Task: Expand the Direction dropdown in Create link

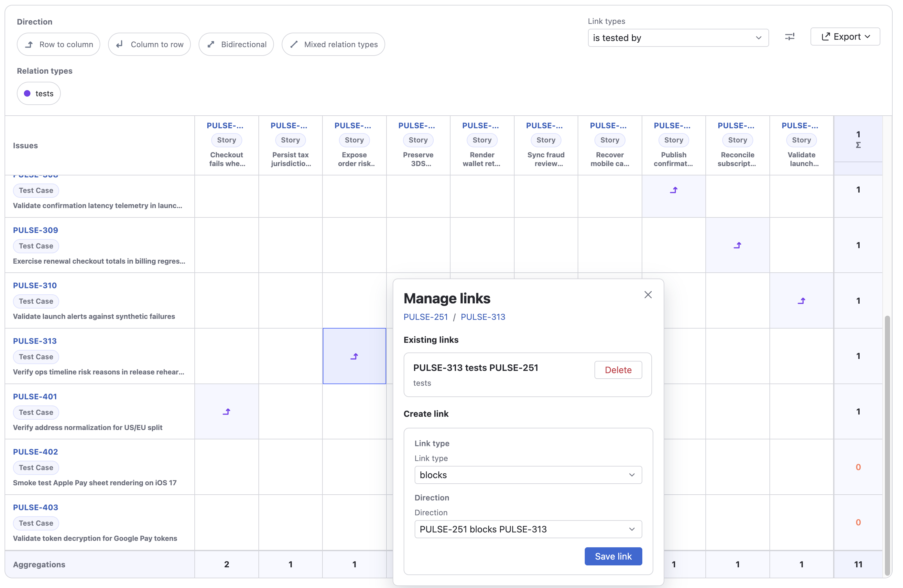Action: coord(528,529)
